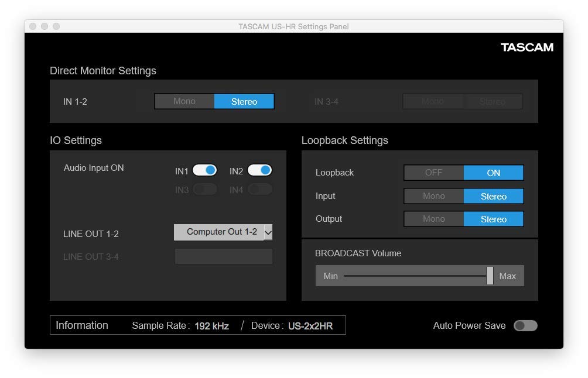This screenshot has width=588, height=378.
Task: Turn Loopback ON
Action: [x=493, y=173]
